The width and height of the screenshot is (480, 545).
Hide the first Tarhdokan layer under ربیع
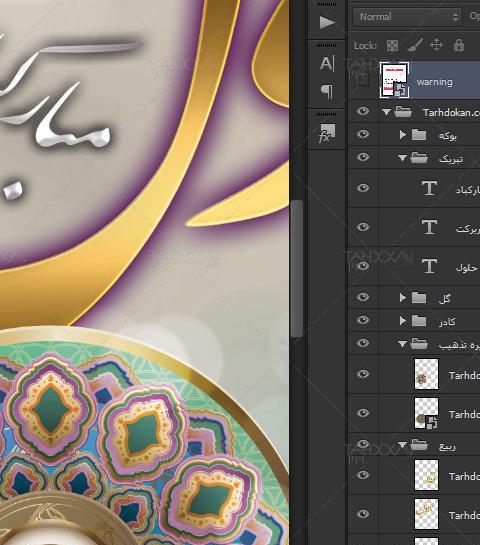[363, 475]
